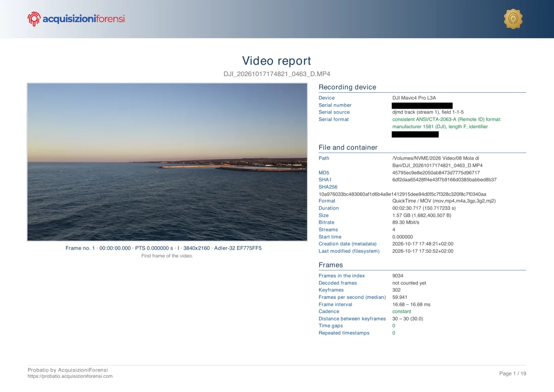Select bitrate value "89.30 Mbit/s"
Screen dimensions: 554x392
[406, 222]
